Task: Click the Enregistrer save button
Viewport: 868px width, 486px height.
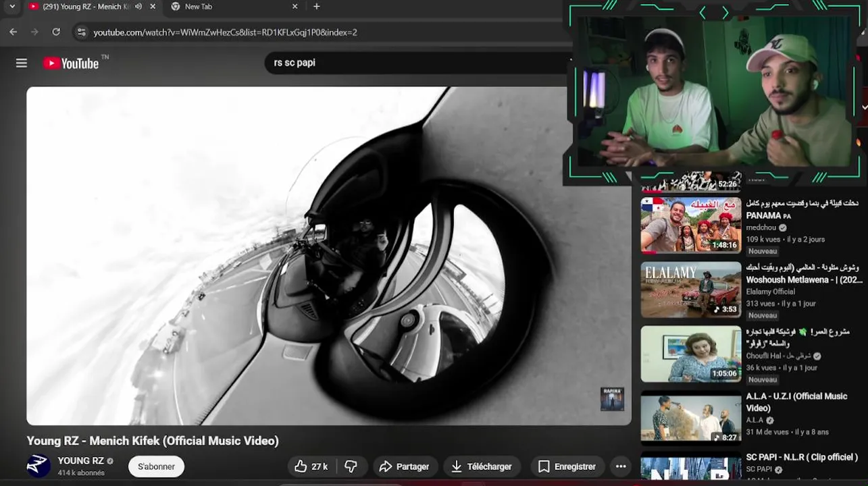Action: point(567,466)
